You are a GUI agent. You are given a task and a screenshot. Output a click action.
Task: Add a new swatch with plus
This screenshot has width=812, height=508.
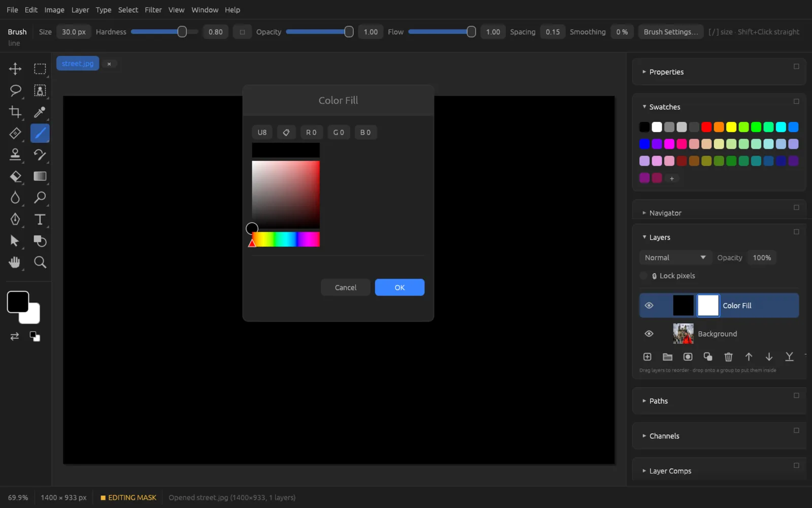(x=672, y=178)
